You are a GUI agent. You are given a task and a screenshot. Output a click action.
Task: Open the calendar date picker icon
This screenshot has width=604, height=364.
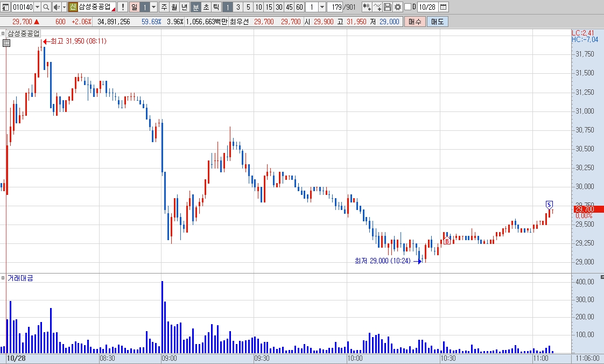[444, 7]
